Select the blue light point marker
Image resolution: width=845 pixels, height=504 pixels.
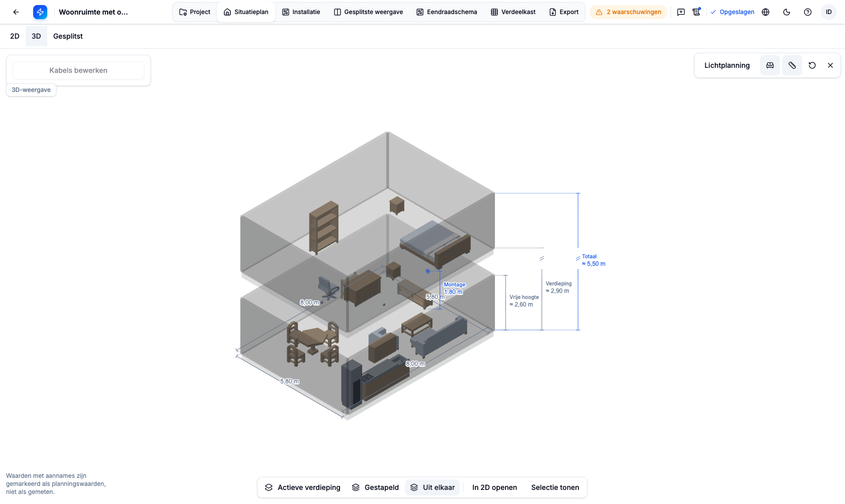tap(428, 271)
